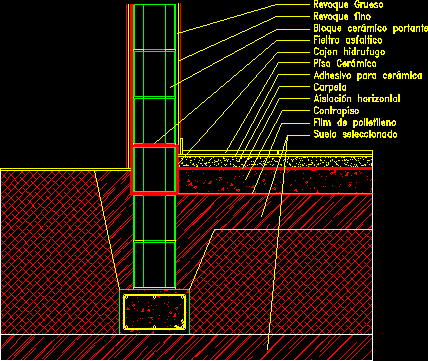Select the 'Carpeta' annotation label
Viewport: 428px width, 361px height.
[x=330, y=88]
